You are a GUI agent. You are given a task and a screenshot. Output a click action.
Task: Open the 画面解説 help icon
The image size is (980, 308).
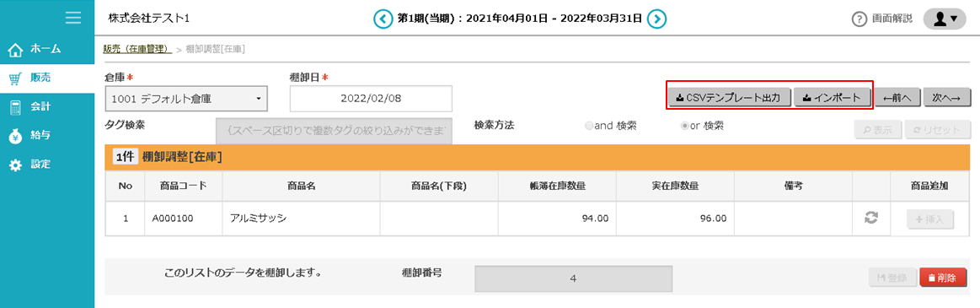(860, 19)
